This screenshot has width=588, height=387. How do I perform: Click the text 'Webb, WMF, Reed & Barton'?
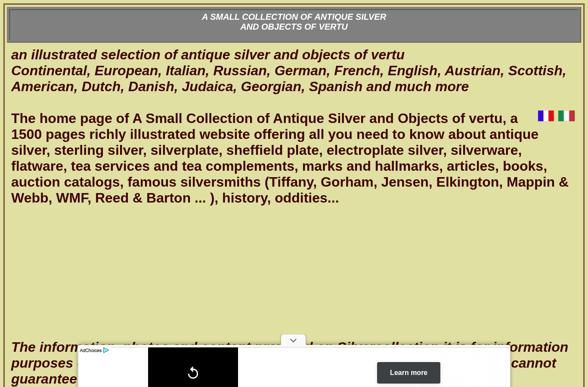pos(101,198)
